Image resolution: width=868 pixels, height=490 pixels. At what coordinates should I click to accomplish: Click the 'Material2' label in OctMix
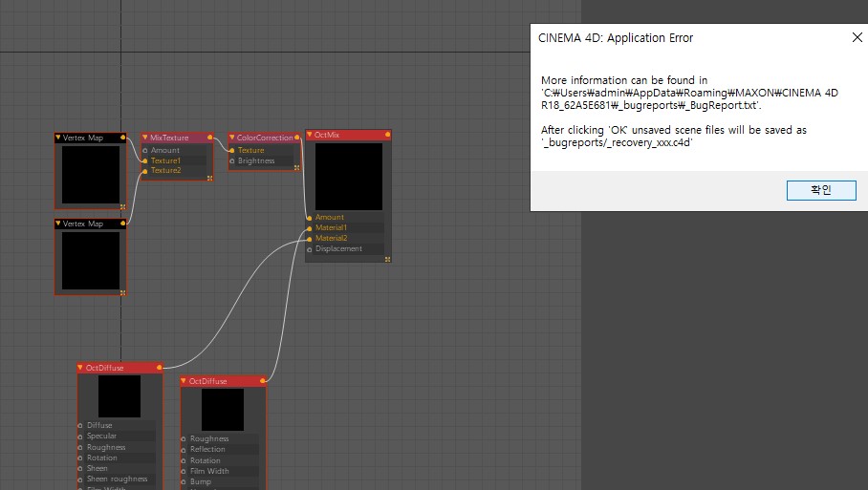point(331,239)
